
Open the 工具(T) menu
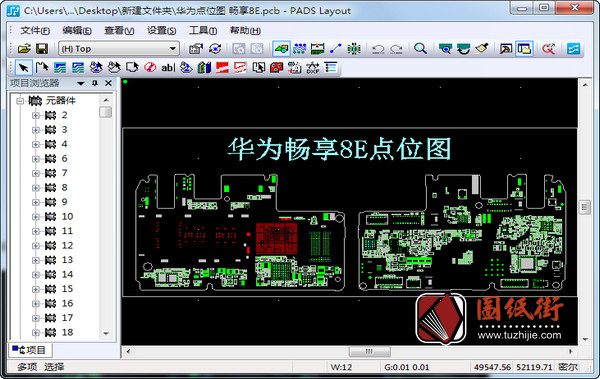(203, 31)
